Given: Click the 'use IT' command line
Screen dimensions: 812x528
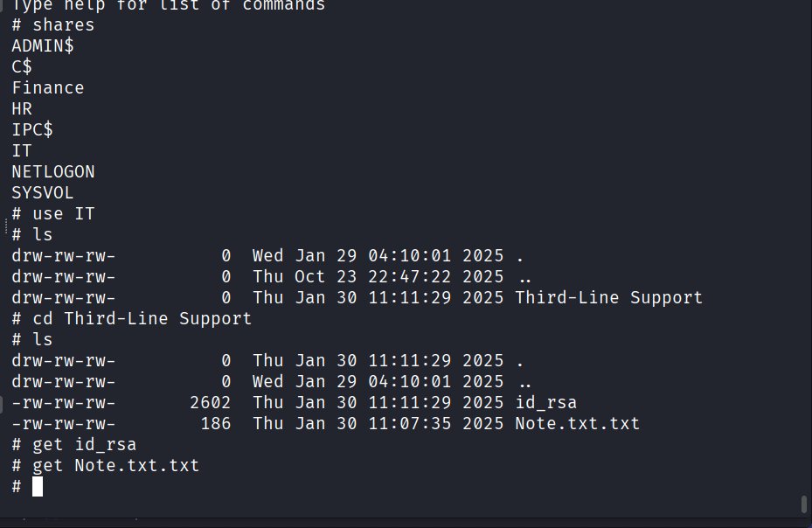Looking at the screenshot, I should click(63, 214).
